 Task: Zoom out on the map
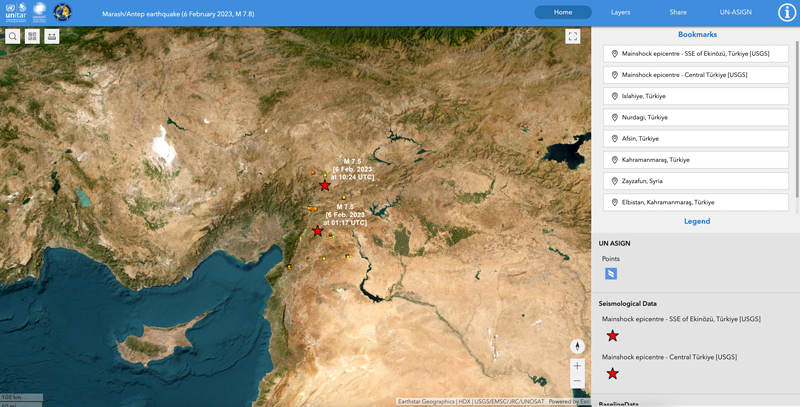coord(577,382)
